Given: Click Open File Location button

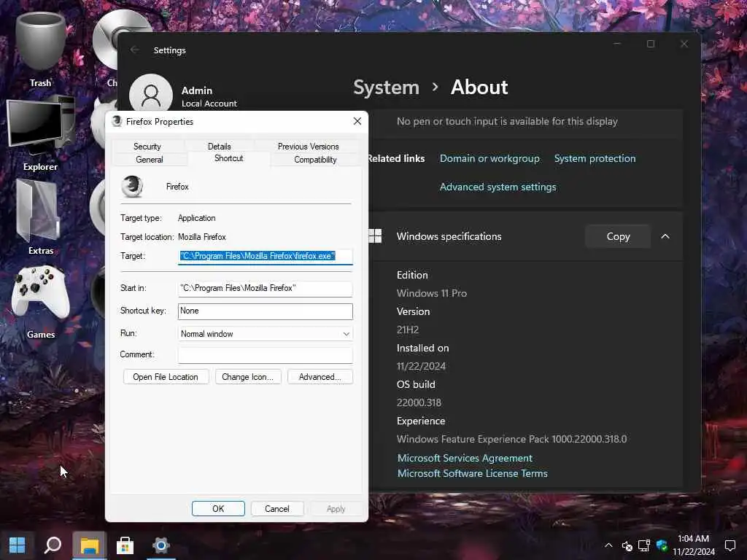Looking at the screenshot, I should tap(166, 377).
